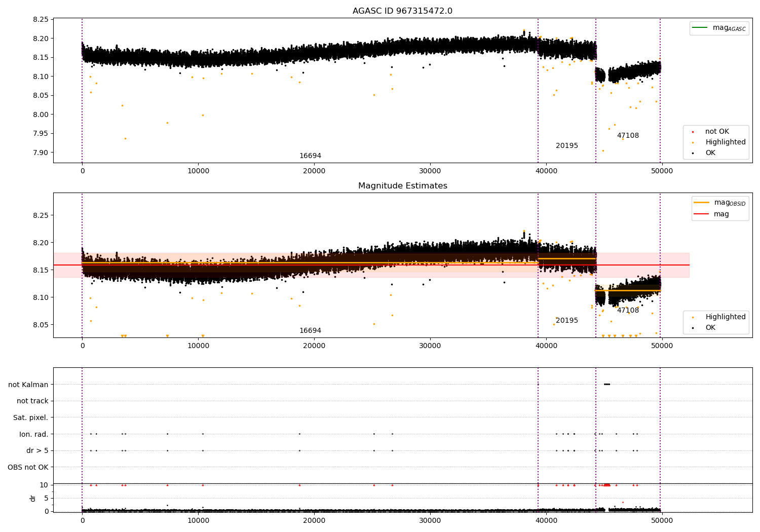The width and height of the screenshot is (760, 532).
Task: Click the "AGASC ID 967315472.0" plot title
Action: coord(402,11)
